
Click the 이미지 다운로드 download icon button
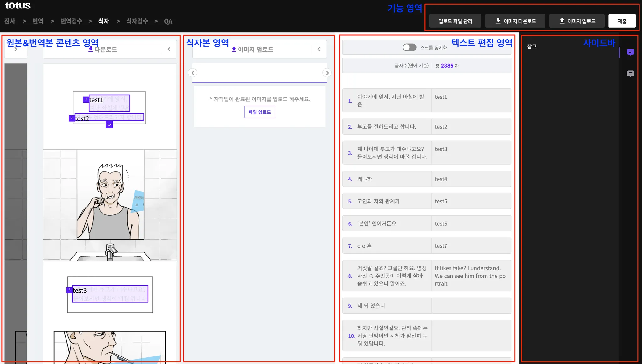click(x=498, y=21)
